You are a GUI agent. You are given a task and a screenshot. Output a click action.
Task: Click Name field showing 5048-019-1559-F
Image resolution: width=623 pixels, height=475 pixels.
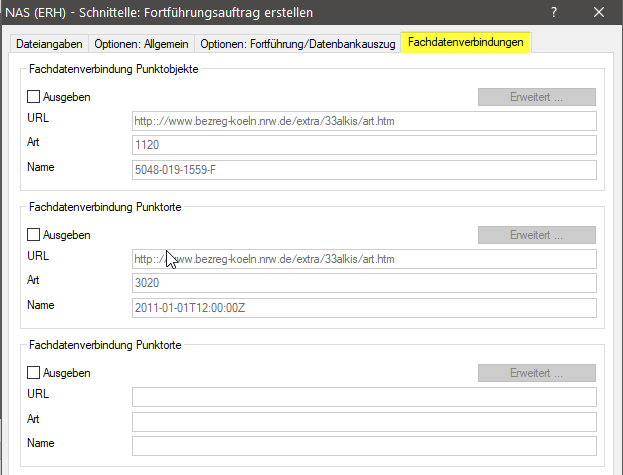tap(364, 169)
